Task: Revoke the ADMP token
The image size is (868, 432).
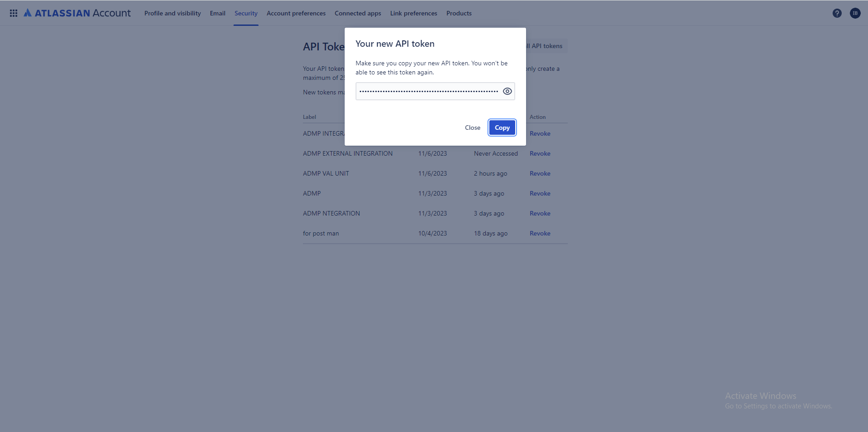Action: point(540,193)
